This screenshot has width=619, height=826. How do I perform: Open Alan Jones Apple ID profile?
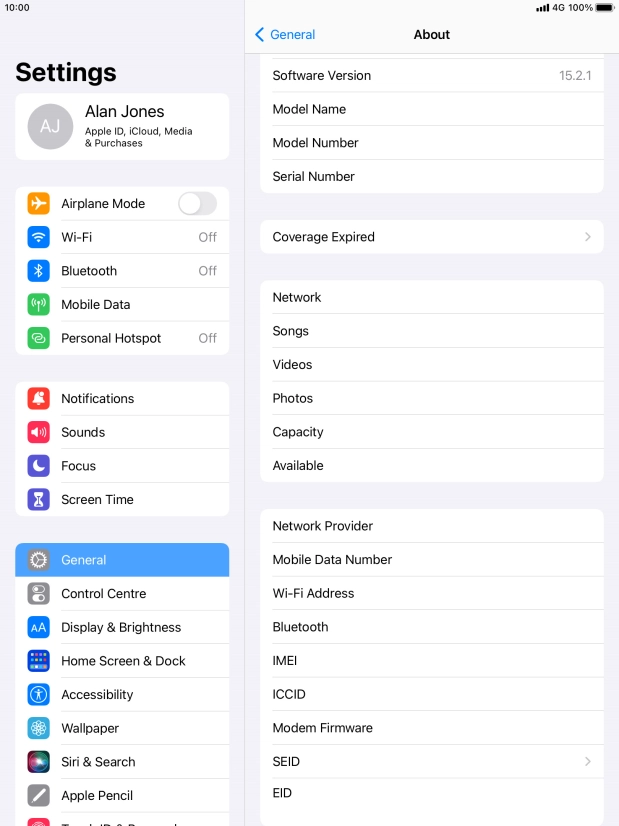[122, 126]
